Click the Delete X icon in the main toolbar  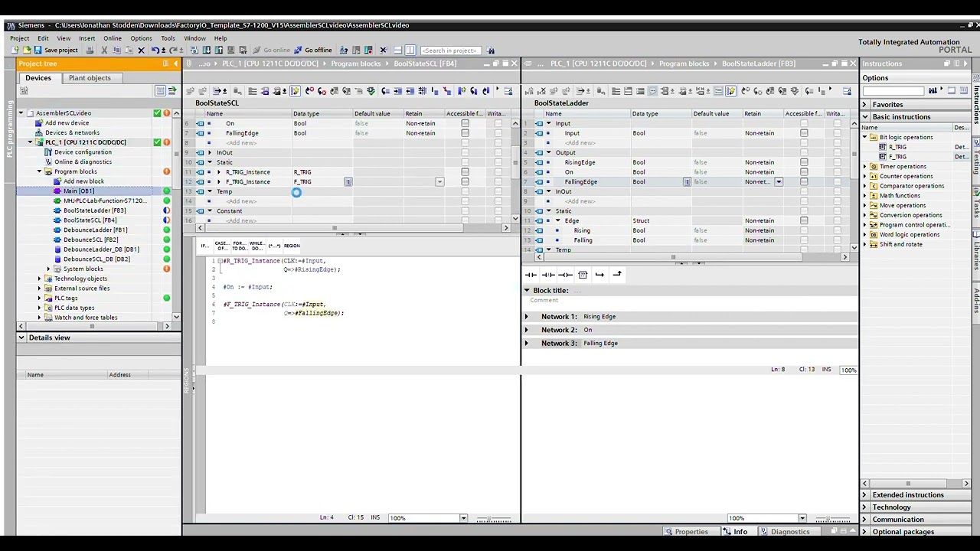click(141, 51)
